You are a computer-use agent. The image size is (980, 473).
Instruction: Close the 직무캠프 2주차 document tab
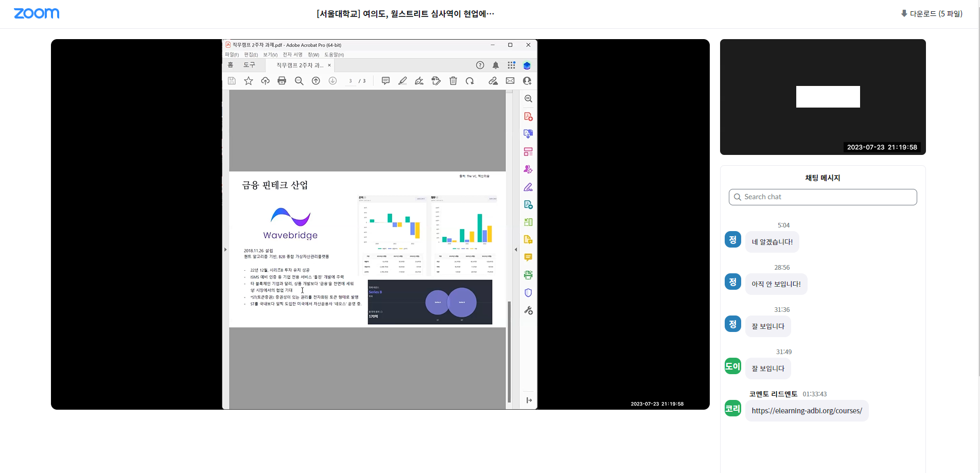click(x=329, y=65)
